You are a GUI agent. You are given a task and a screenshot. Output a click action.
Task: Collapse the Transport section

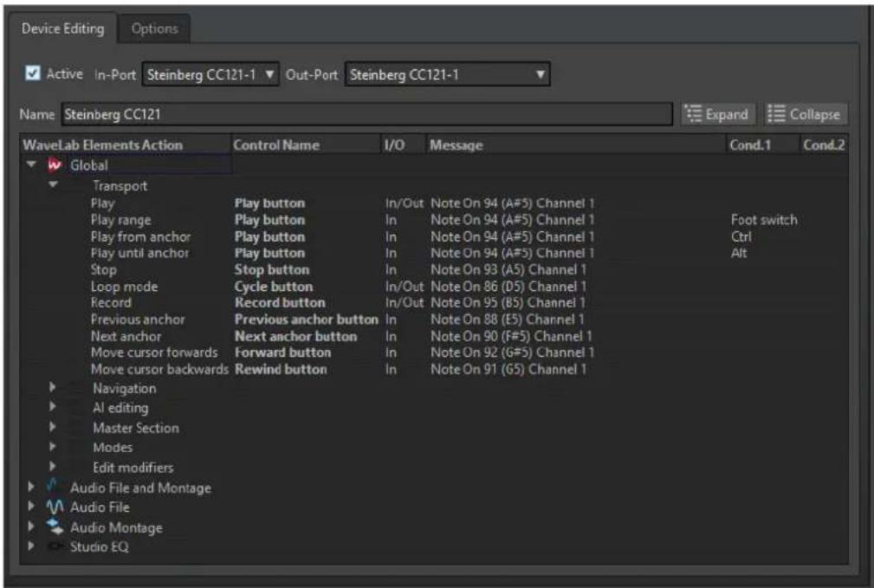[53, 184]
